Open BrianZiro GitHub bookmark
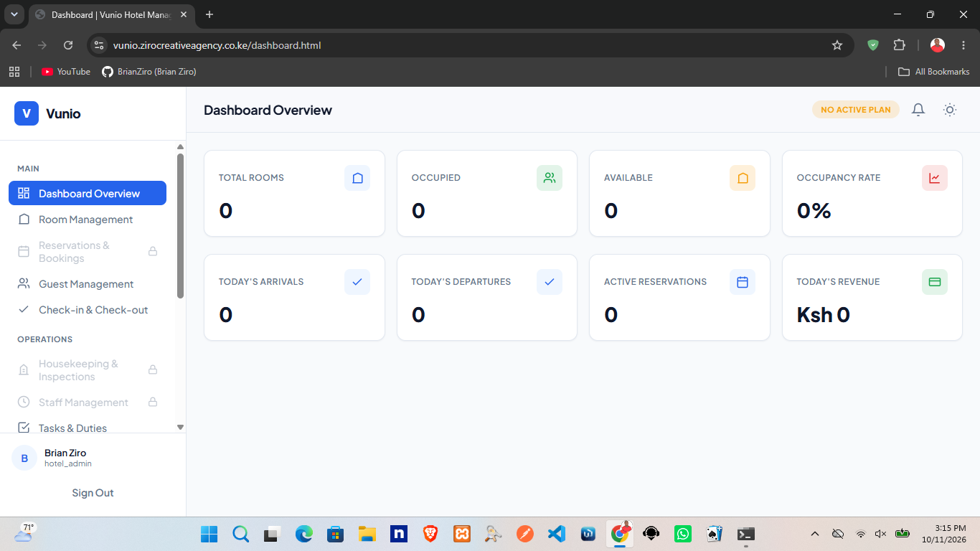This screenshot has width=980, height=551. coord(149,72)
